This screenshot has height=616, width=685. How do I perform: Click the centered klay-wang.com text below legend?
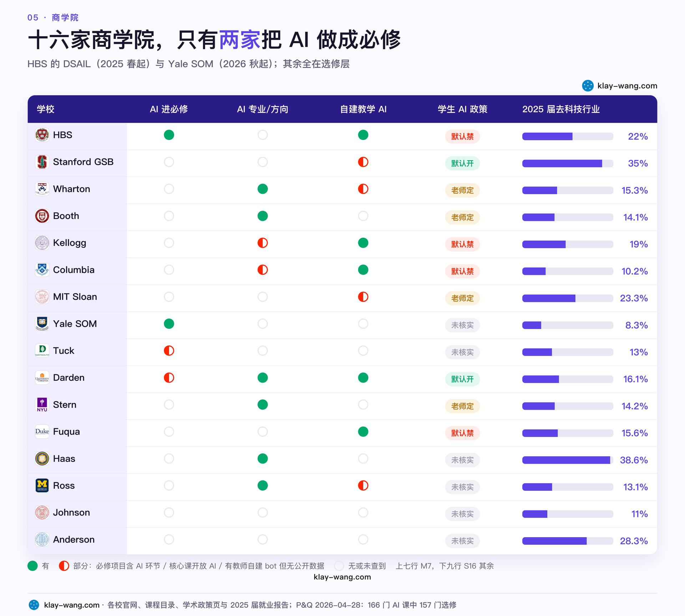[x=342, y=577]
